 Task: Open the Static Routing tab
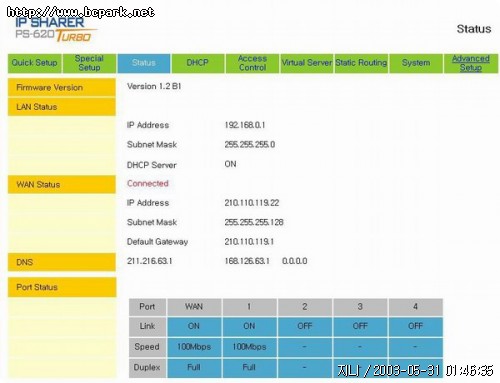(361, 63)
